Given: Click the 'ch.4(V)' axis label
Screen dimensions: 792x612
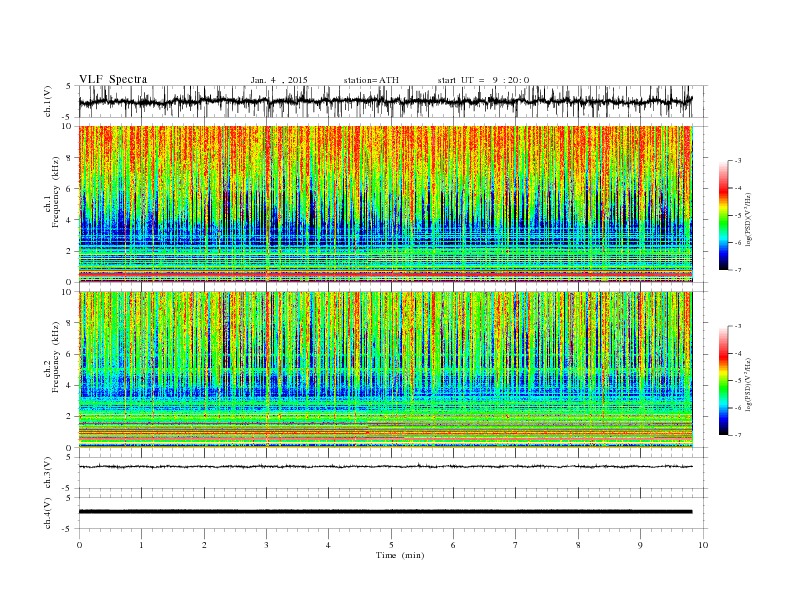Looking at the screenshot, I should 48,513.
